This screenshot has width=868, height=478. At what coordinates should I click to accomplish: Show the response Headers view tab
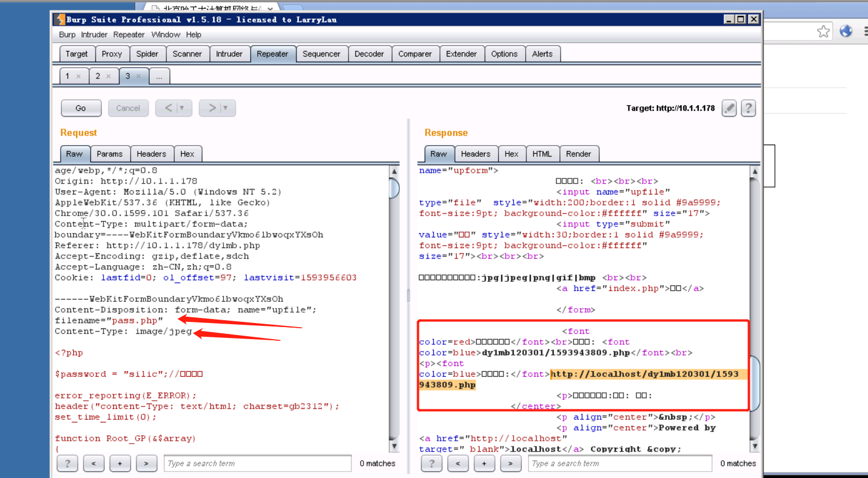[x=475, y=154]
